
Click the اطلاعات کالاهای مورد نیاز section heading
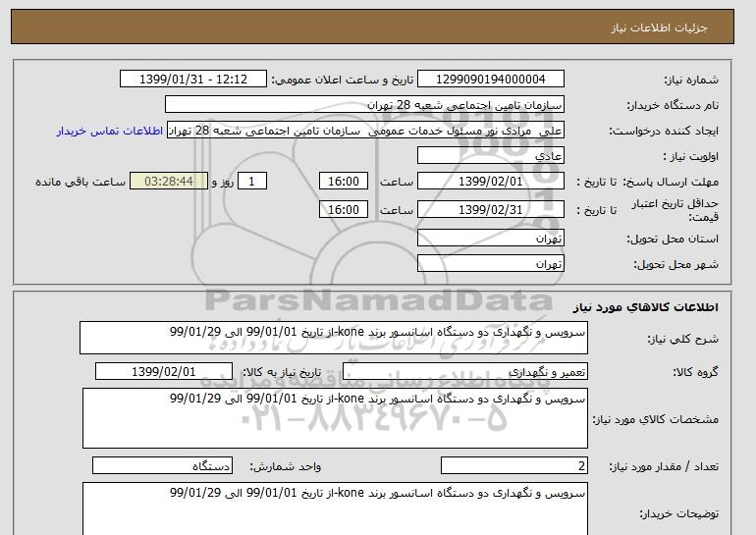[x=646, y=307]
